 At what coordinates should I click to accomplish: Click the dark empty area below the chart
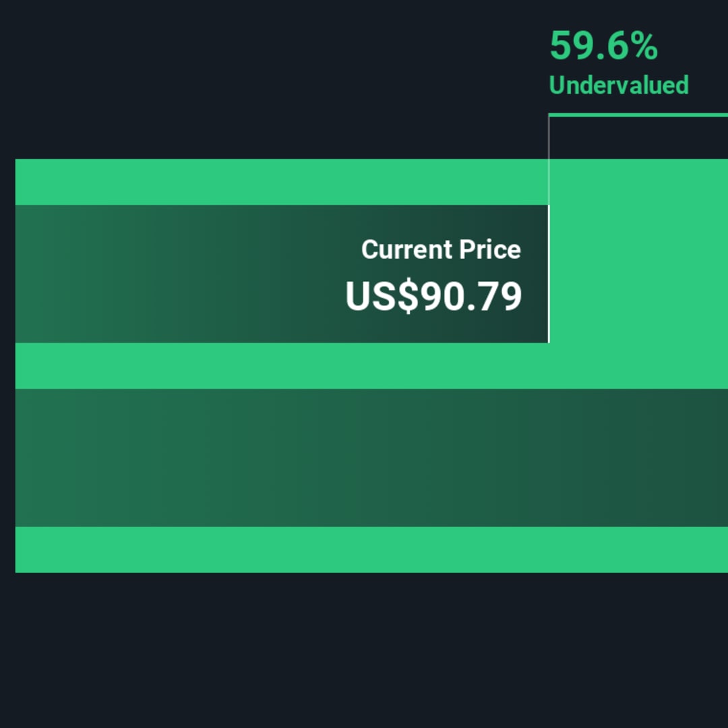tap(364, 650)
